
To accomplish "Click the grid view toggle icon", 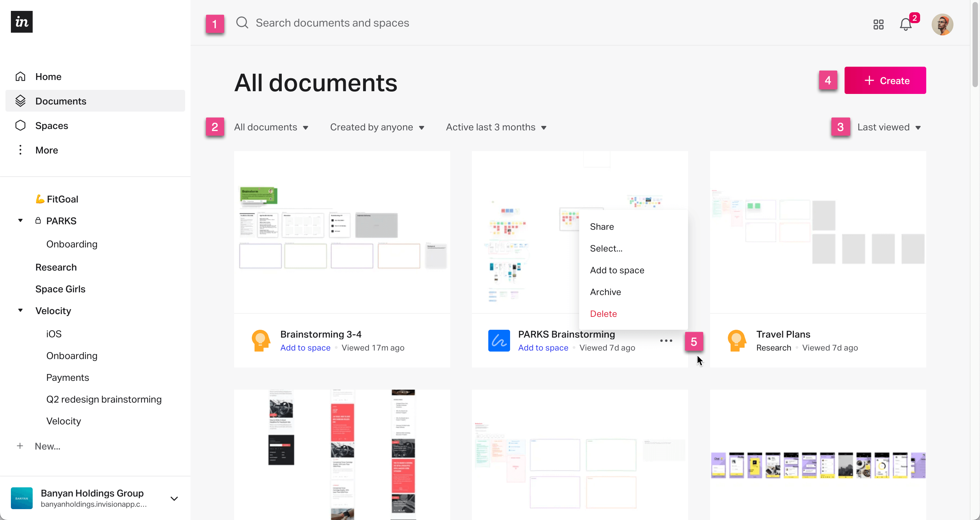I will point(879,24).
